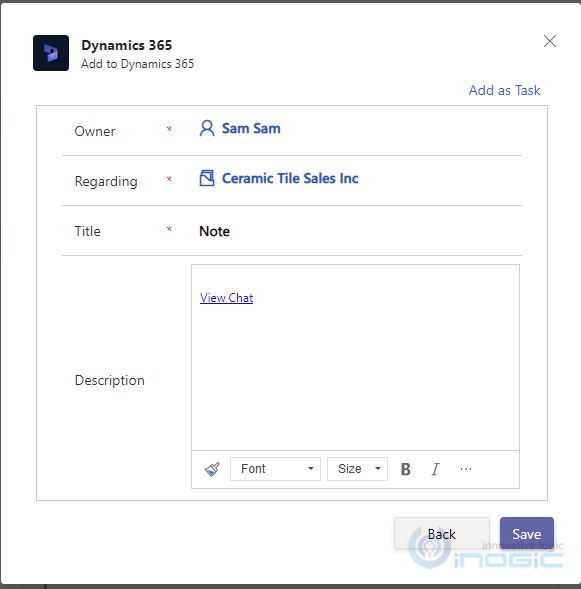Click into the Description text area

pyautogui.click(x=355, y=357)
